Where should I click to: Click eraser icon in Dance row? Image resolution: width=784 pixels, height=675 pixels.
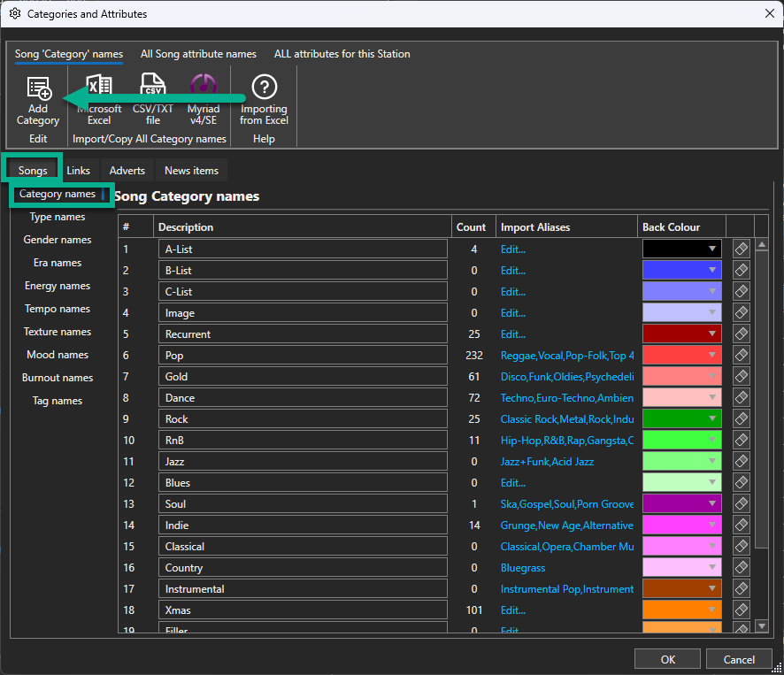[741, 397]
